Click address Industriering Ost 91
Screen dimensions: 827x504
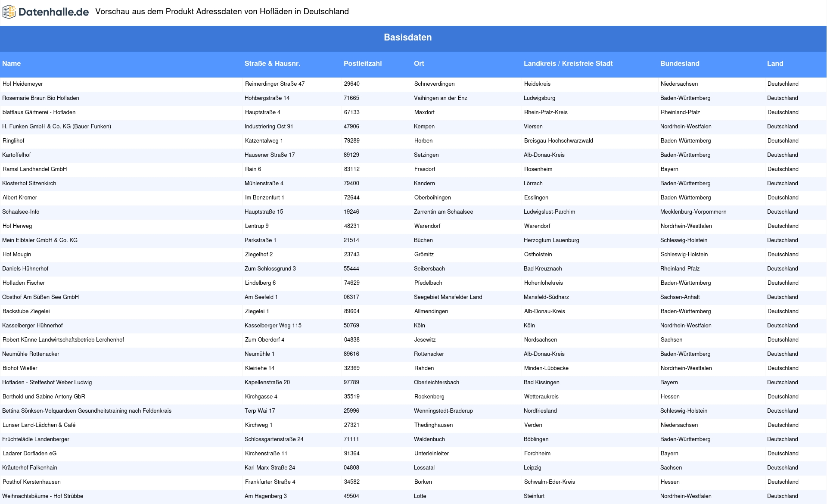pos(269,127)
